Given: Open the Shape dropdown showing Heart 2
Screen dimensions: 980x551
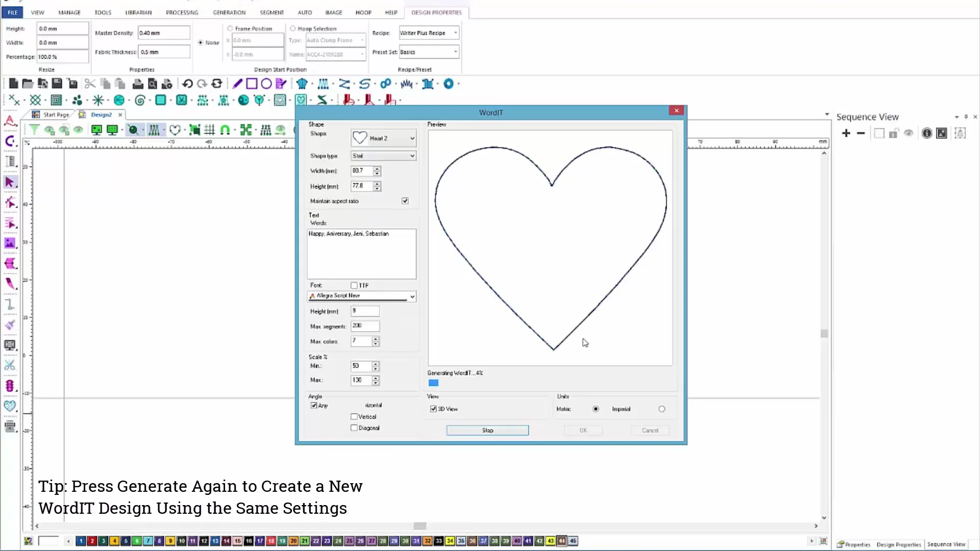Looking at the screenshot, I should 412,138.
